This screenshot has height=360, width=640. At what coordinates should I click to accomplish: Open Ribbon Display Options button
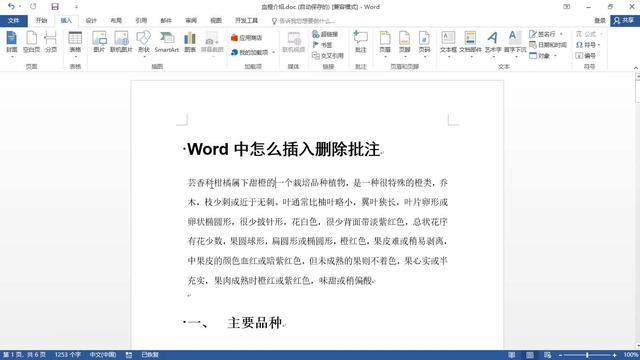(x=567, y=7)
